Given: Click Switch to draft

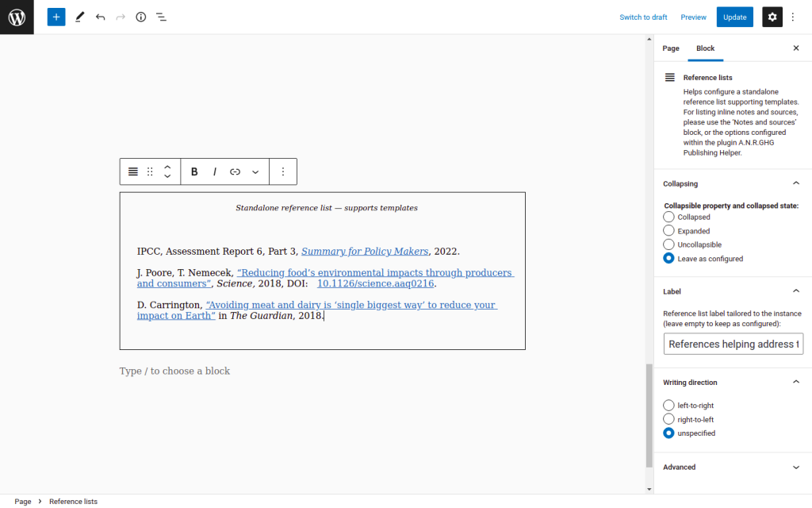Looking at the screenshot, I should (x=643, y=17).
